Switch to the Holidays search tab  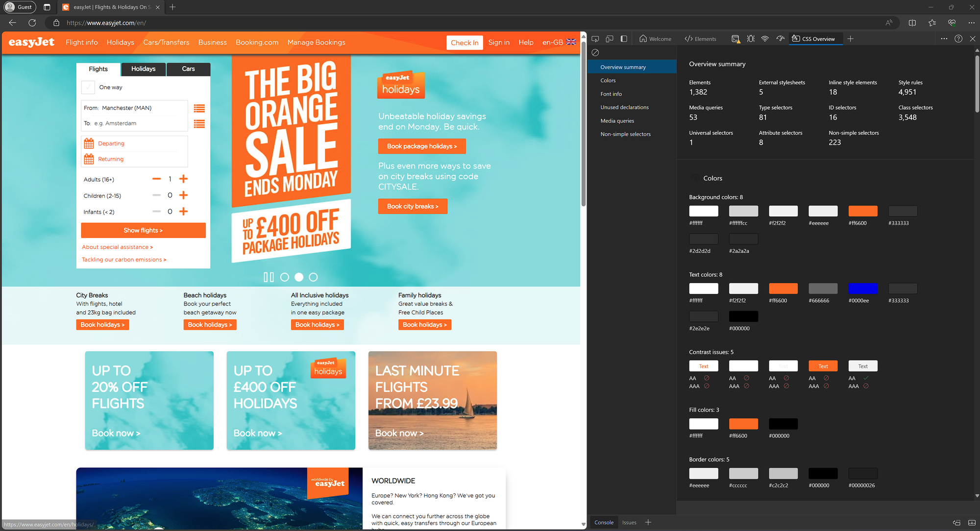143,69
